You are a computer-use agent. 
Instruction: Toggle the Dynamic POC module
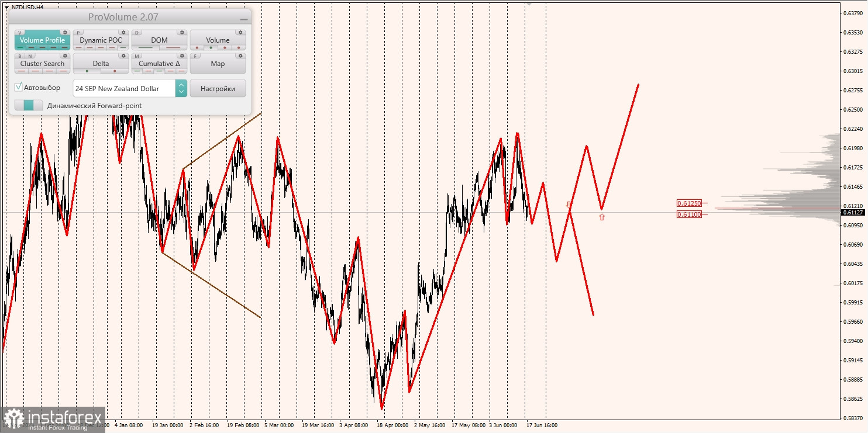point(101,40)
